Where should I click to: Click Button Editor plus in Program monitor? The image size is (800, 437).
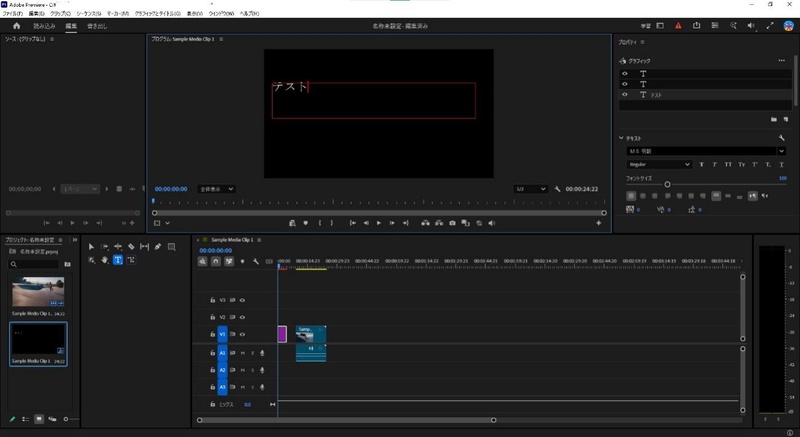tap(598, 223)
